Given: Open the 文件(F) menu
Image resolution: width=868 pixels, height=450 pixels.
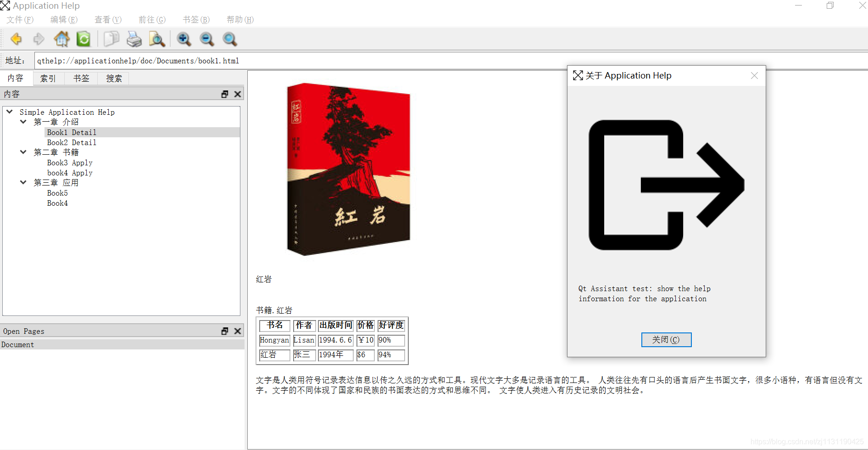Looking at the screenshot, I should [x=20, y=20].
